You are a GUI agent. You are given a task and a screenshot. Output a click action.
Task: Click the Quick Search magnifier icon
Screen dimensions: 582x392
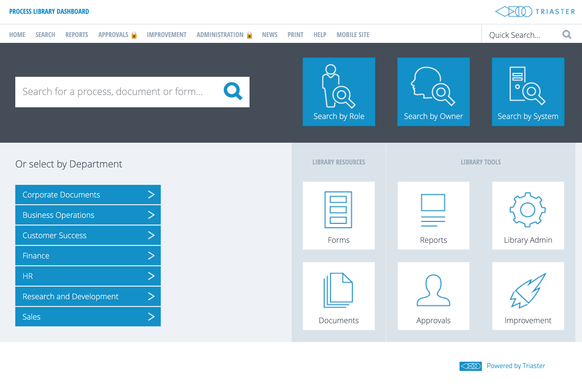click(x=566, y=34)
